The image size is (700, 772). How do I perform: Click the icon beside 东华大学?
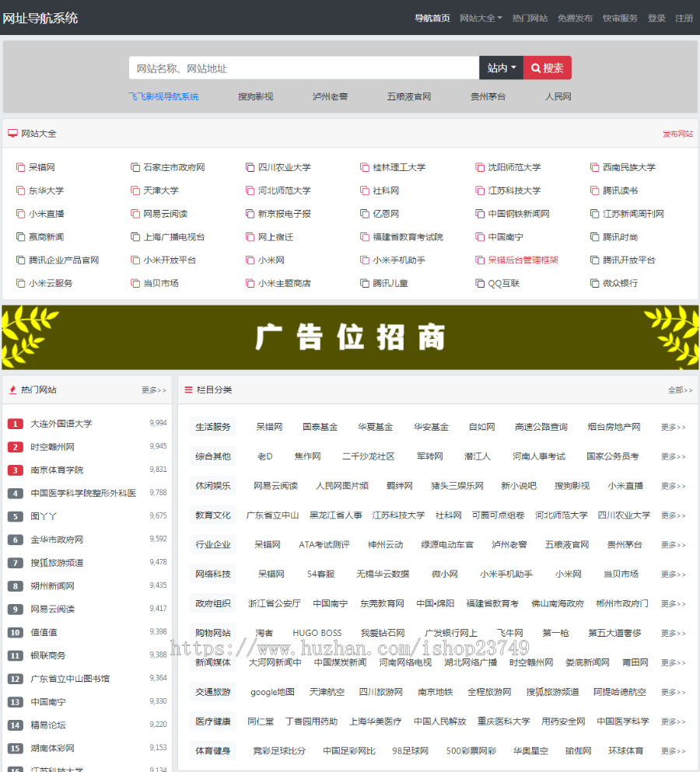click(x=20, y=190)
